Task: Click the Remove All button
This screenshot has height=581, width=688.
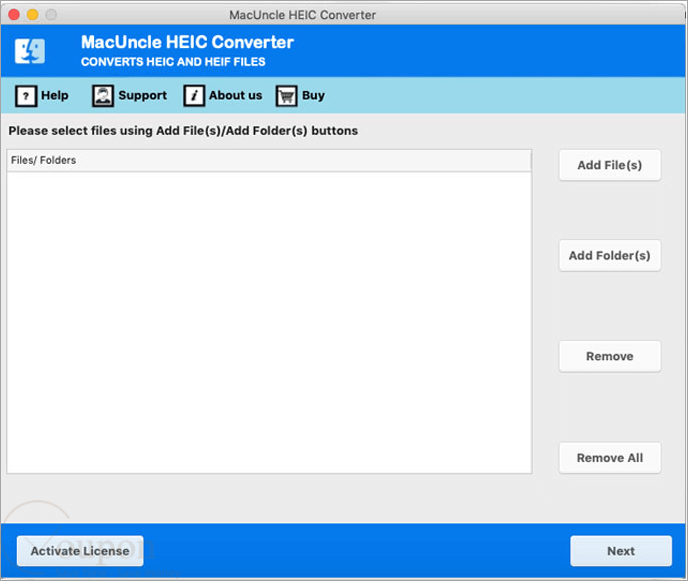Action: pos(610,458)
